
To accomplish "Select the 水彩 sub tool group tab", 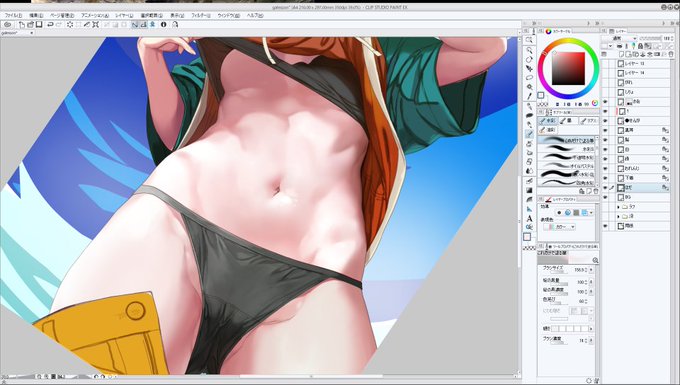I will (x=548, y=121).
